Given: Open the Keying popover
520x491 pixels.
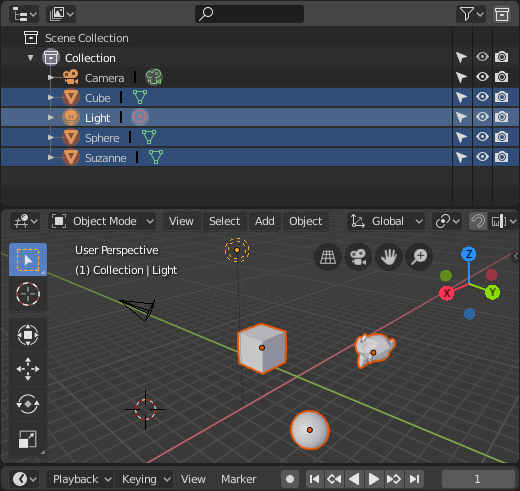Looking at the screenshot, I should click(144, 479).
